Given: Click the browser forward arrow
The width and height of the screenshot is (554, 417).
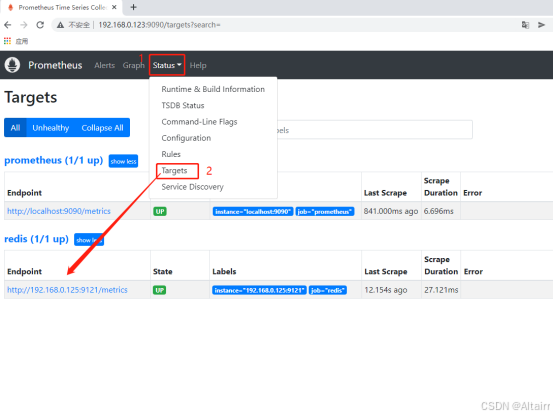Looking at the screenshot, I should click(24, 25).
